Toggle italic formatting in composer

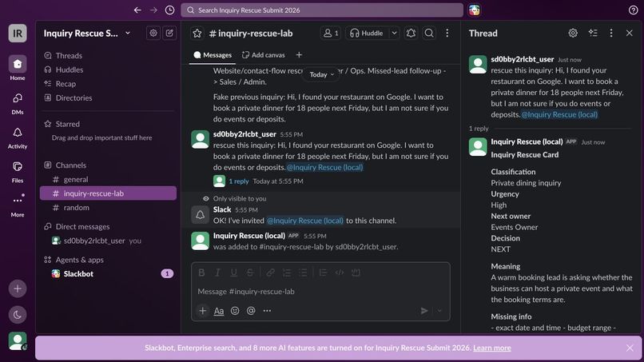(x=217, y=272)
